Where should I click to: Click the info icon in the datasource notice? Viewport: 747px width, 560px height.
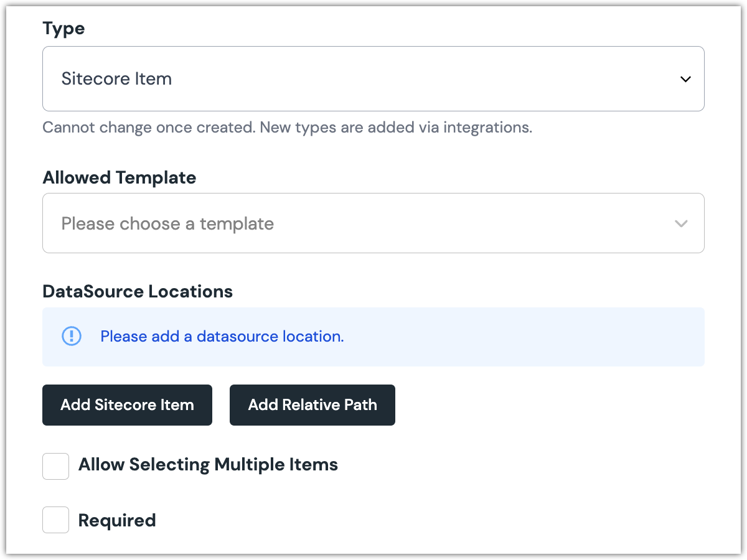(x=72, y=337)
